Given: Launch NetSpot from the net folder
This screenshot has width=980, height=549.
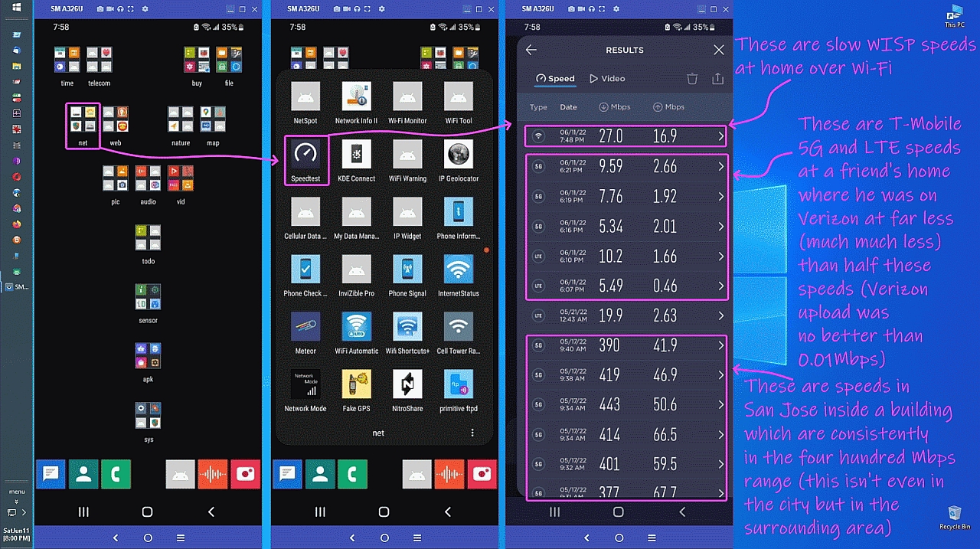Looking at the screenshot, I should (x=305, y=102).
